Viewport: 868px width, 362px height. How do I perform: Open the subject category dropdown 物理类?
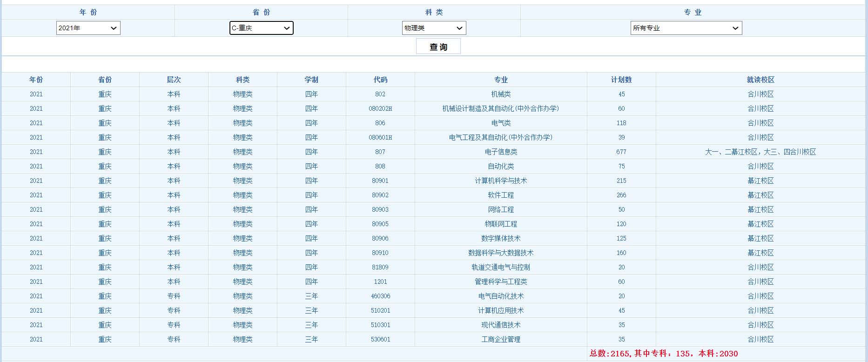434,28
